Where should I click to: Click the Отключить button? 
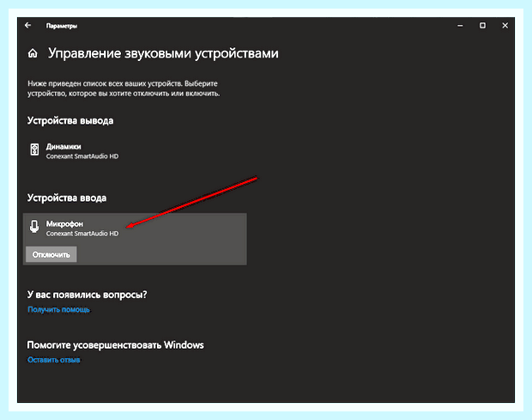click(51, 254)
